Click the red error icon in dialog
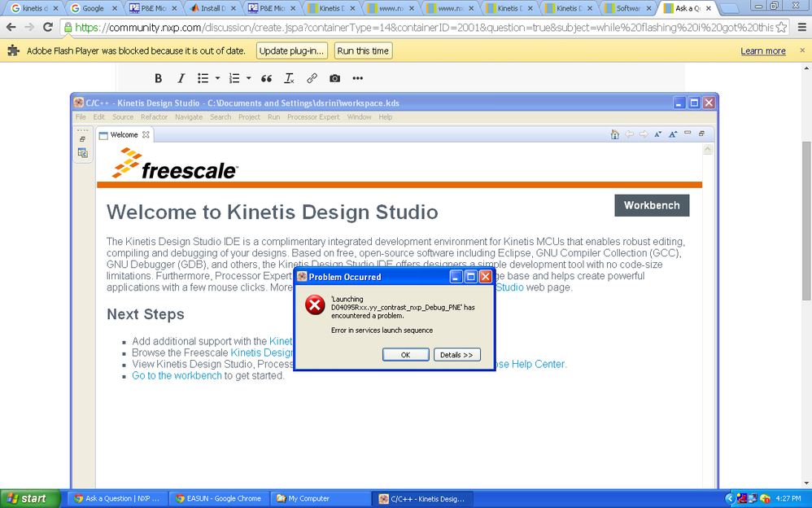 click(x=315, y=304)
